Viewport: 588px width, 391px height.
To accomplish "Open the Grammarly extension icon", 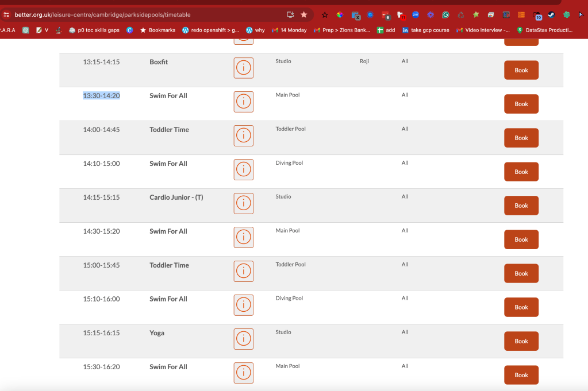I will point(445,14).
